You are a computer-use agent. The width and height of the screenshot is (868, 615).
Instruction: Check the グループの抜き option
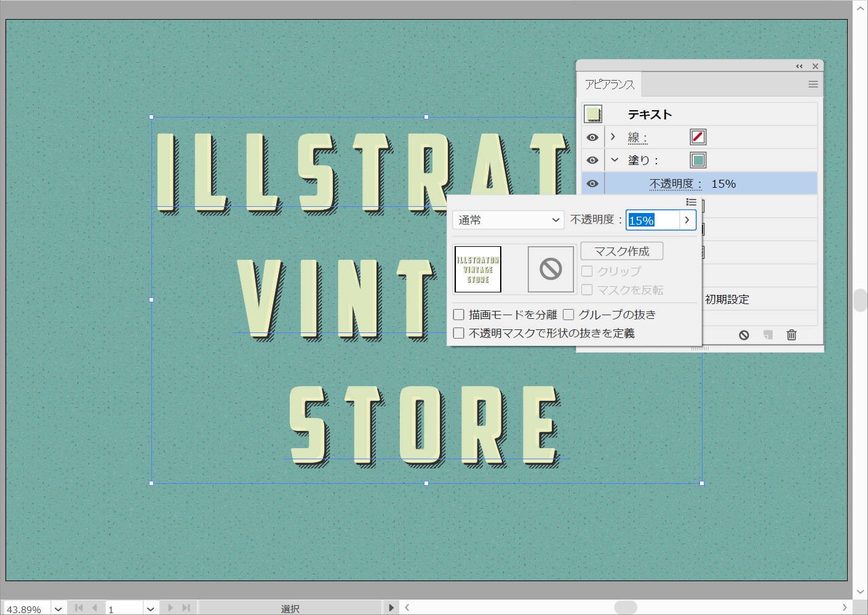click(568, 315)
